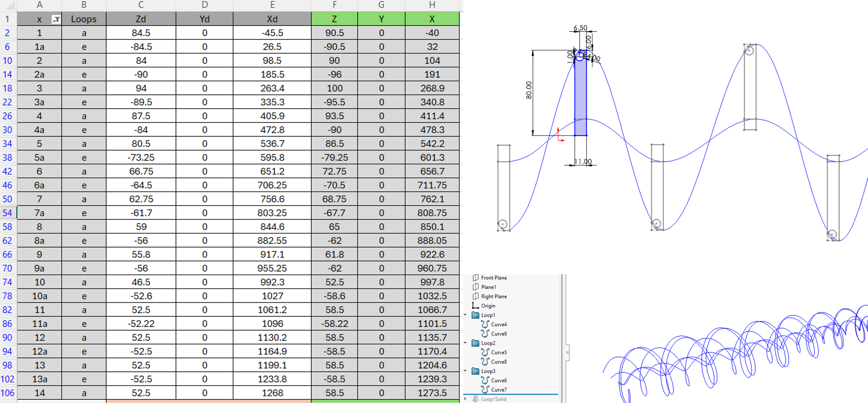868x403 pixels.
Task: Click the feature tree panel collapse handle
Action: click(x=567, y=353)
